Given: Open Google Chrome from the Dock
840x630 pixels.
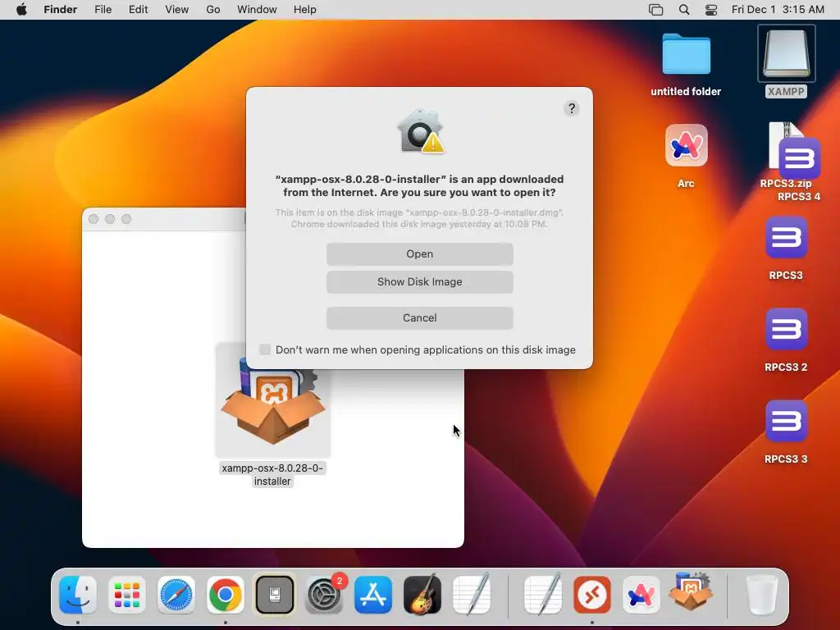Looking at the screenshot, I should [x=226, y=595].
